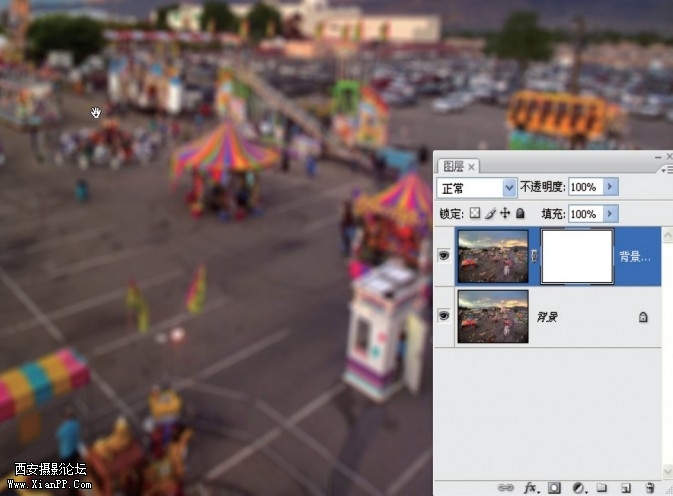The image size is (673, 496).
Task: Create a new layer group with the folder icon
Action: point(602,488)
